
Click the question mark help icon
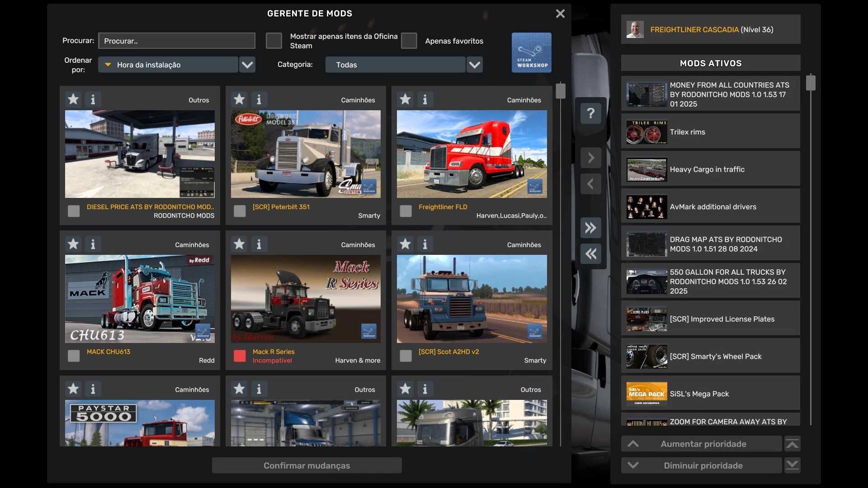[x=590, y=113]
